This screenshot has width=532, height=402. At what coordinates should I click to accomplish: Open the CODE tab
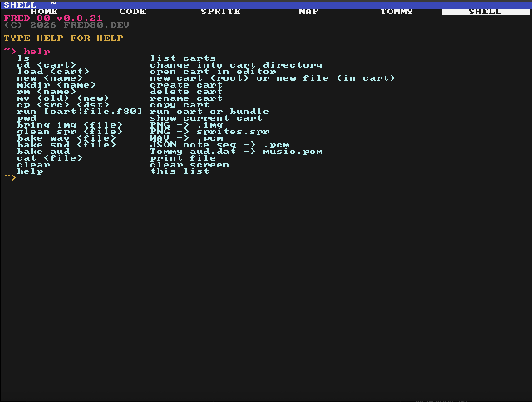tap(133, 12)
